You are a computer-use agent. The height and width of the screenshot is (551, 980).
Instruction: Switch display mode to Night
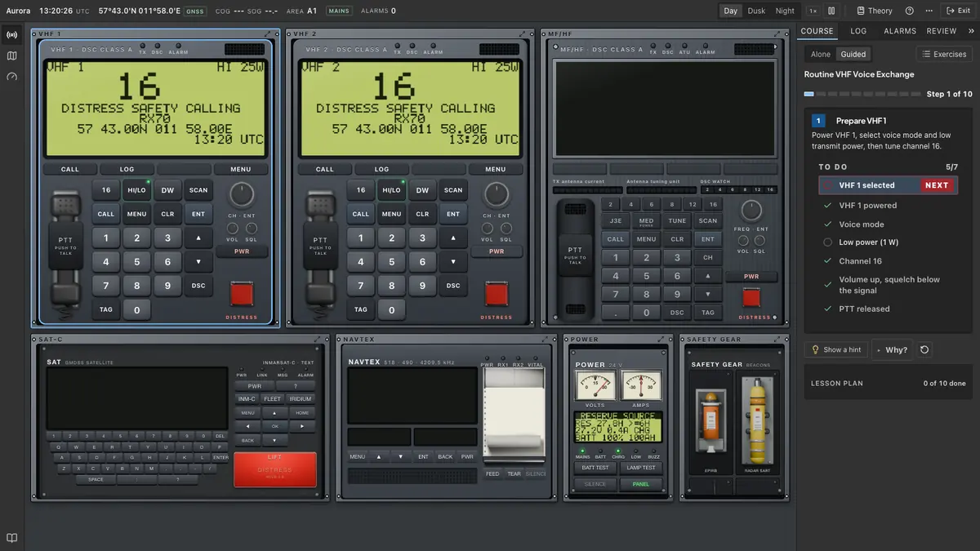[785, 11]
